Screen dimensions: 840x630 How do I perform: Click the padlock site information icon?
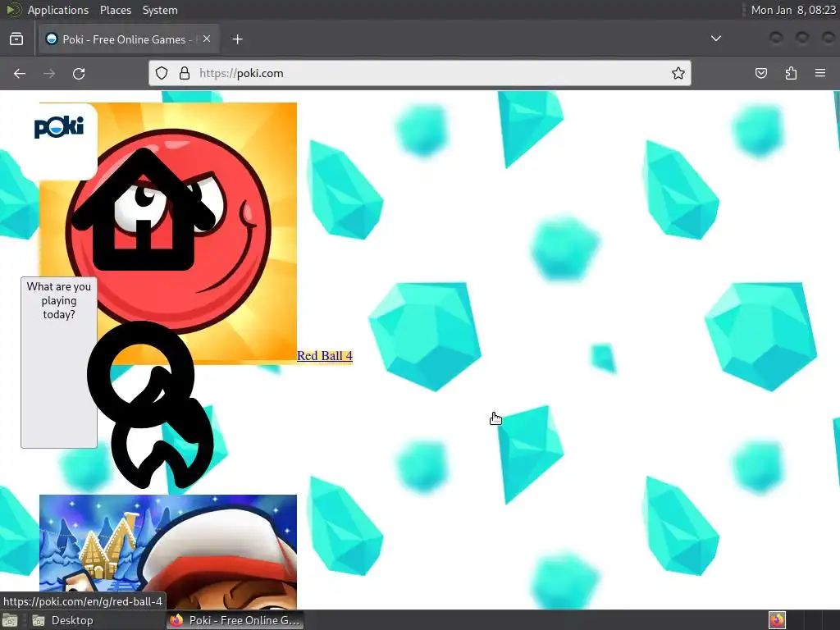[x=185, y=73]
